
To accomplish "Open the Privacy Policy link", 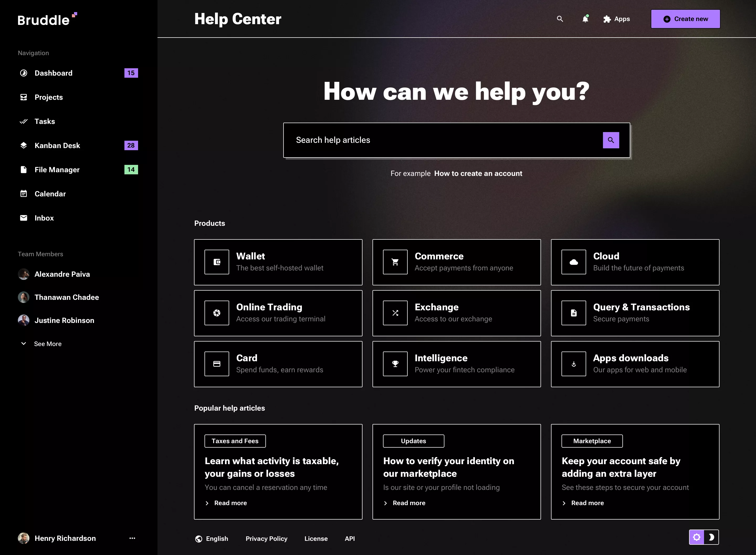I will coord(266,538).
